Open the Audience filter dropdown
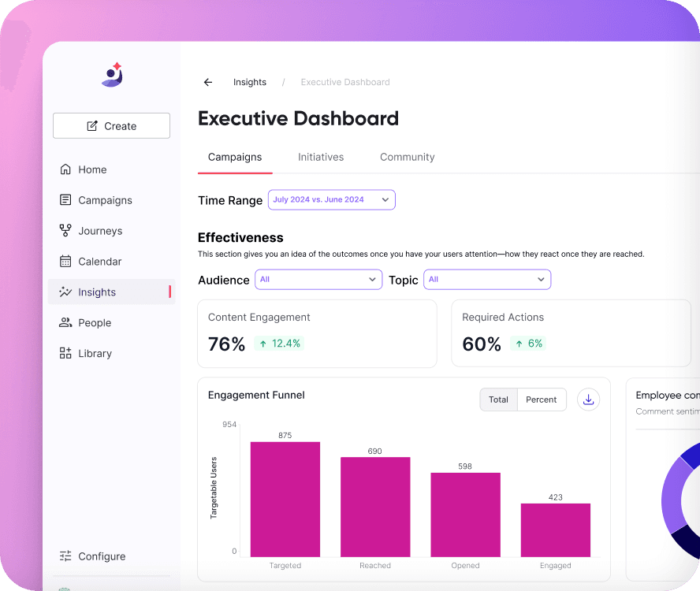 [x=318, y=280]
